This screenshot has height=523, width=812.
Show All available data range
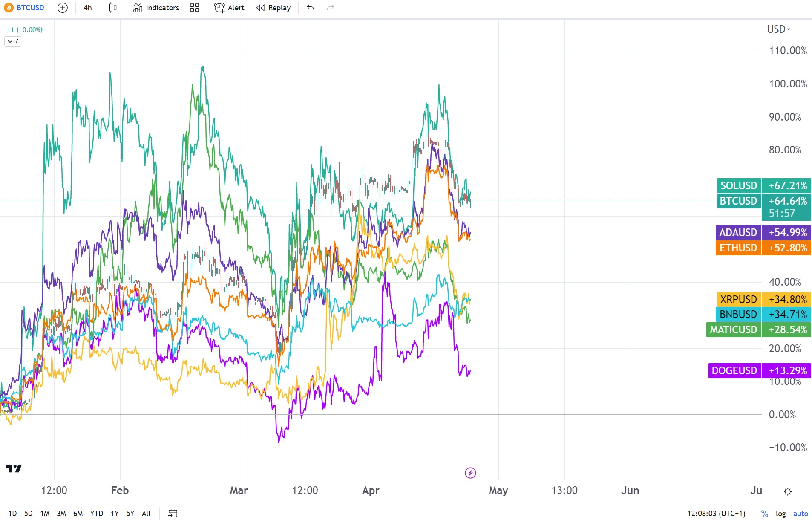pyautogui.click(x=146, y=514)
